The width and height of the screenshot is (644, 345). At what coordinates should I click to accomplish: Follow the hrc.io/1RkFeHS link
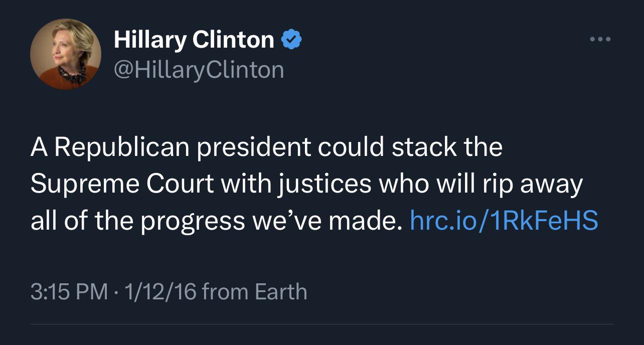click(x=504, y=220)
